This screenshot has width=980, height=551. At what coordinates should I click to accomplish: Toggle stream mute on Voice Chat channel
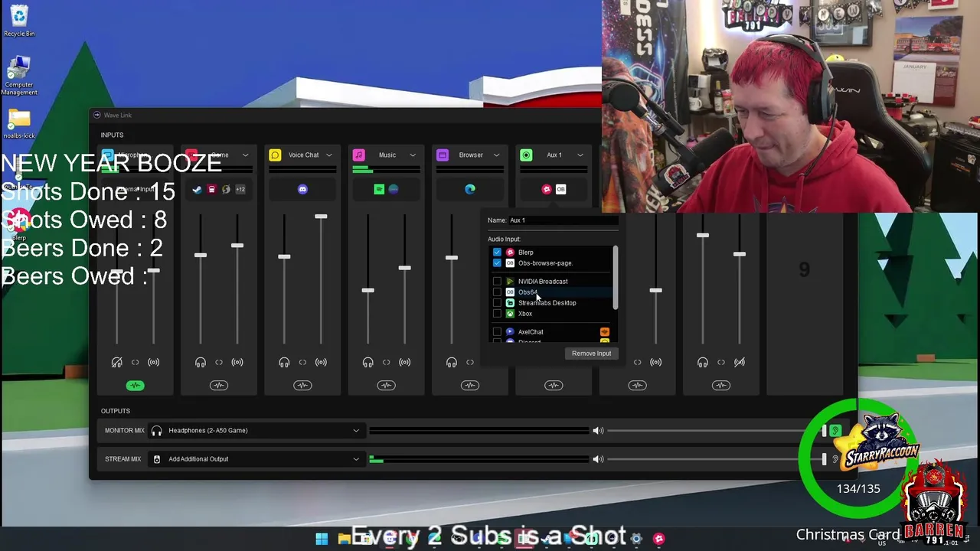321,362
